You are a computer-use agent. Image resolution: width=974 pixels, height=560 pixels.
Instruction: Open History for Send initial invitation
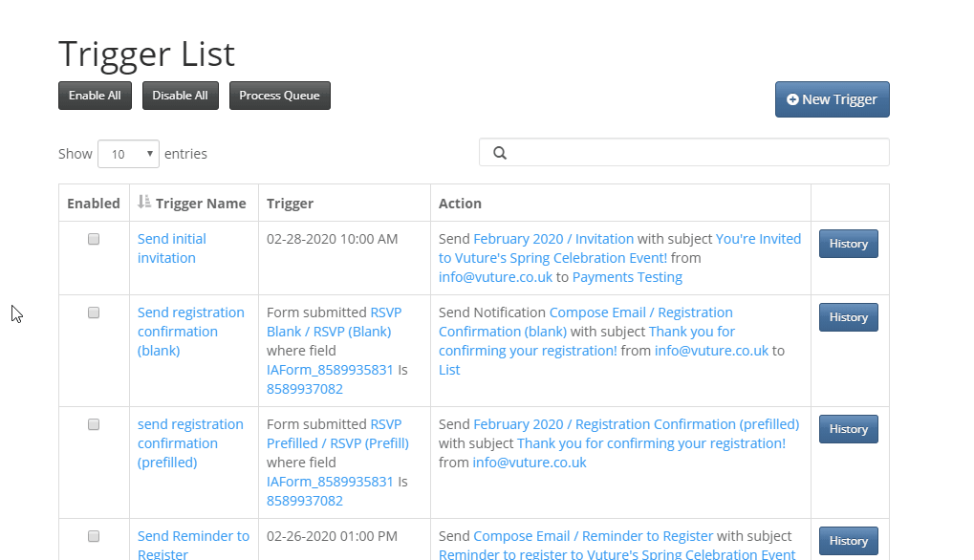click(849, 244)
